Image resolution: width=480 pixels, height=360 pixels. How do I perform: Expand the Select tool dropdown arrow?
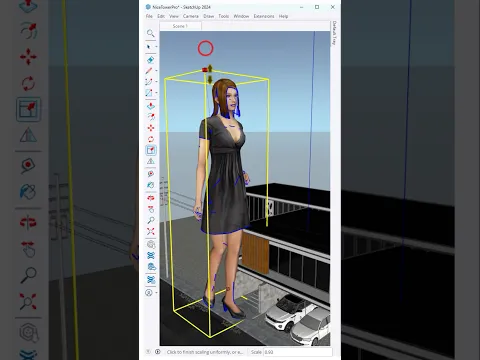[x=156, y=47]
